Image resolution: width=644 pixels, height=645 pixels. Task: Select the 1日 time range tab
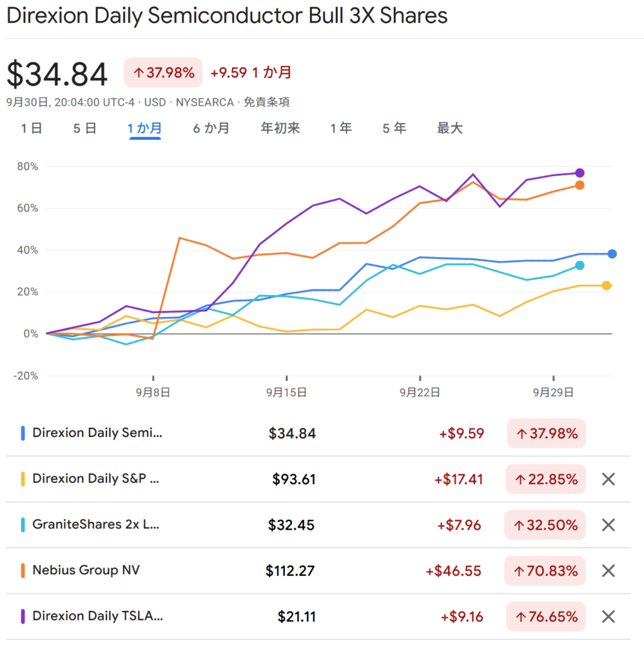pyautogui.click(x=31, y=128)
